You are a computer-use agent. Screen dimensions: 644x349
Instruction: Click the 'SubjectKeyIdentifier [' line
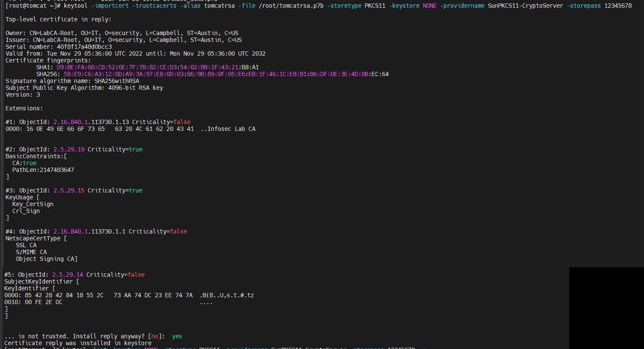click(42, 281)
